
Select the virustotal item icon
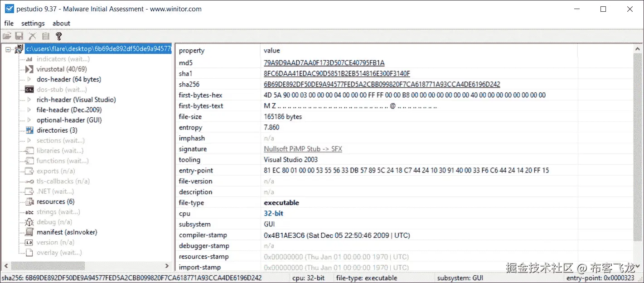tap(28, 69)
